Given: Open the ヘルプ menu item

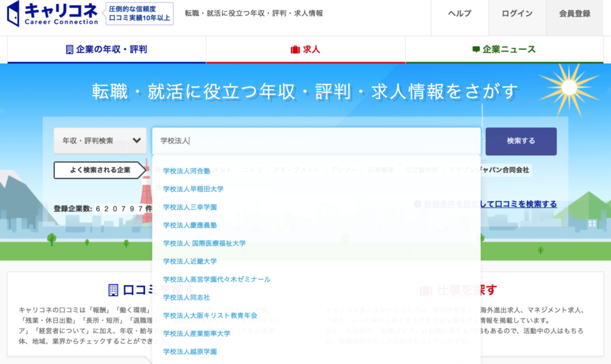Looking at the screenshot, I should point(460,14).
